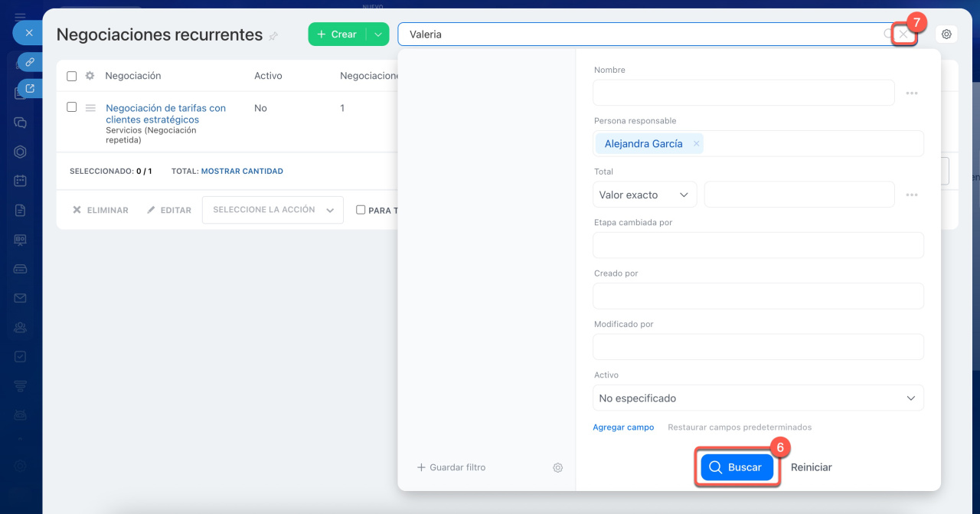
Task: Click gear icon in table header
Action: tap(90, 76)
